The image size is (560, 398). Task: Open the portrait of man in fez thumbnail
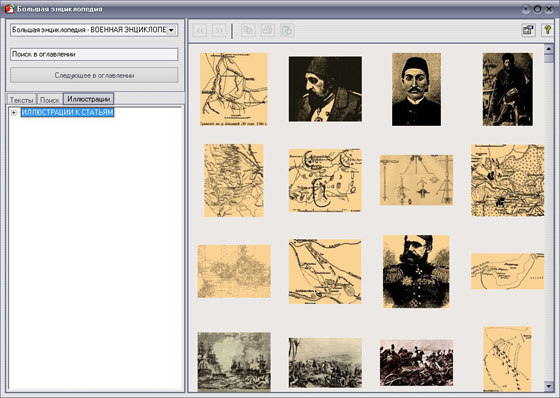pos(416,89)
